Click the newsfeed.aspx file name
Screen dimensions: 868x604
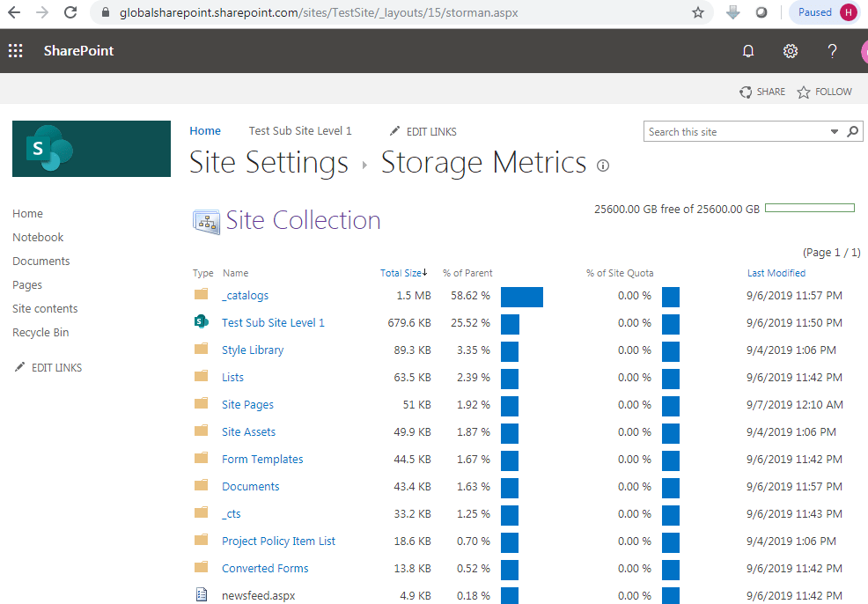click(258, 596)
